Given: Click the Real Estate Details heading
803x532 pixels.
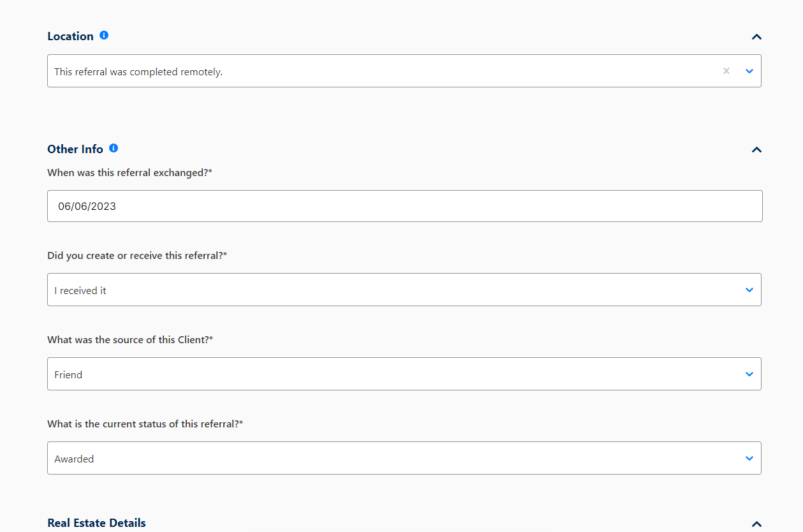Looking at the screenshot, I should point(96,523).
